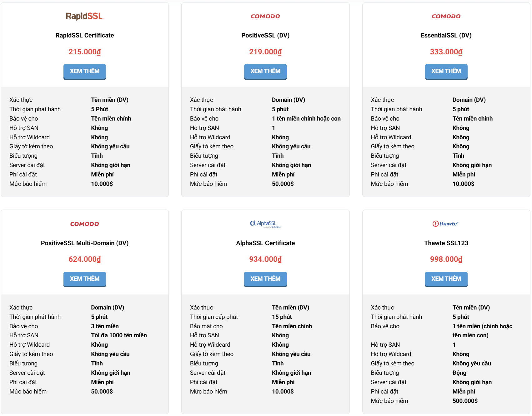The image size is (532, 416).
Task: Click the Comodo logo above PositiveSSL (DV)
Action: 265,16
